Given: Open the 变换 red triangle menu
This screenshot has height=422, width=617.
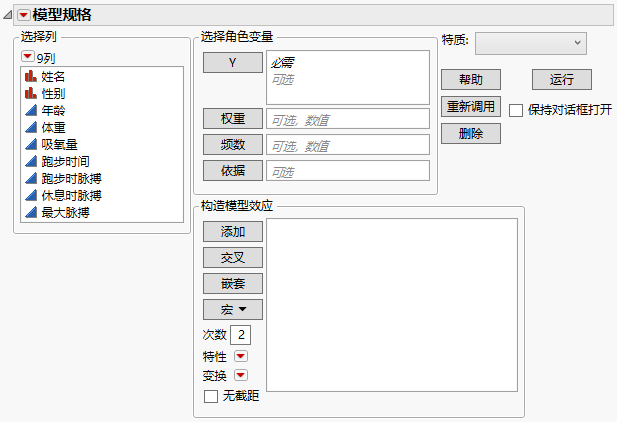Looking at the screenshot, I should (241, 375).
